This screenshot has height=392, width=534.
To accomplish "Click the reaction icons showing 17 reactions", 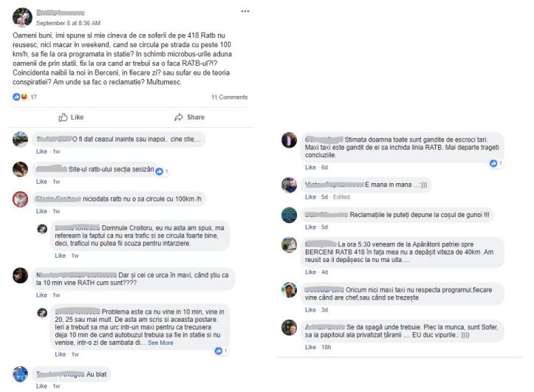I will 20,97.
